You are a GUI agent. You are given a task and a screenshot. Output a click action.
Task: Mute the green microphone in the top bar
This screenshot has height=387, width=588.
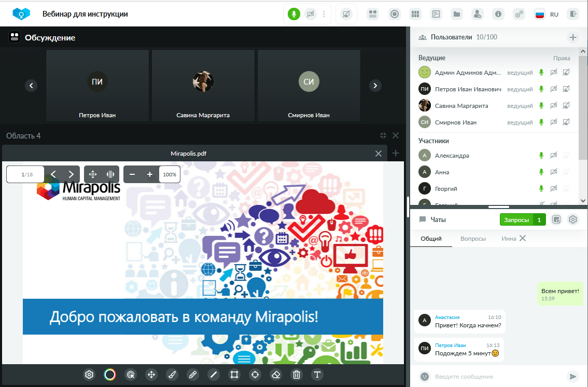pos(293,14)
